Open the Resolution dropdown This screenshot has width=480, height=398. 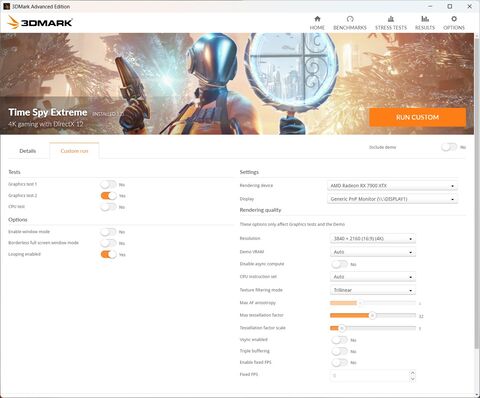point(373,239)
